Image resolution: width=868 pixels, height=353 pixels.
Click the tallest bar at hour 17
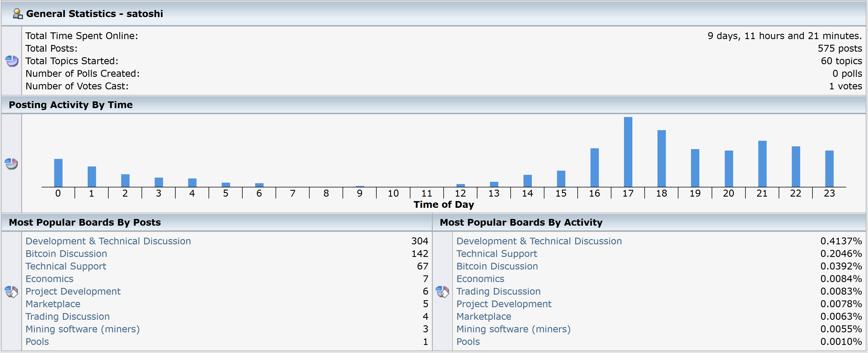(628, 152)
